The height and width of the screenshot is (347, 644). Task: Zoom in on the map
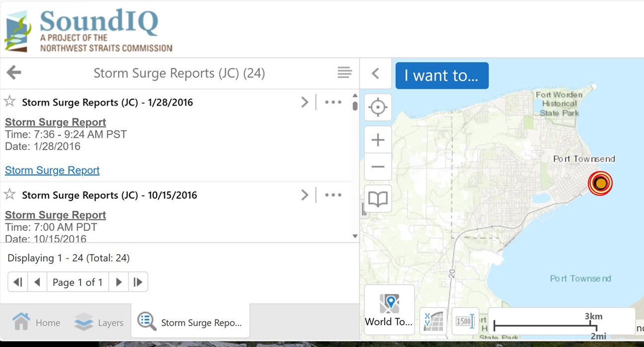[378, 140]
